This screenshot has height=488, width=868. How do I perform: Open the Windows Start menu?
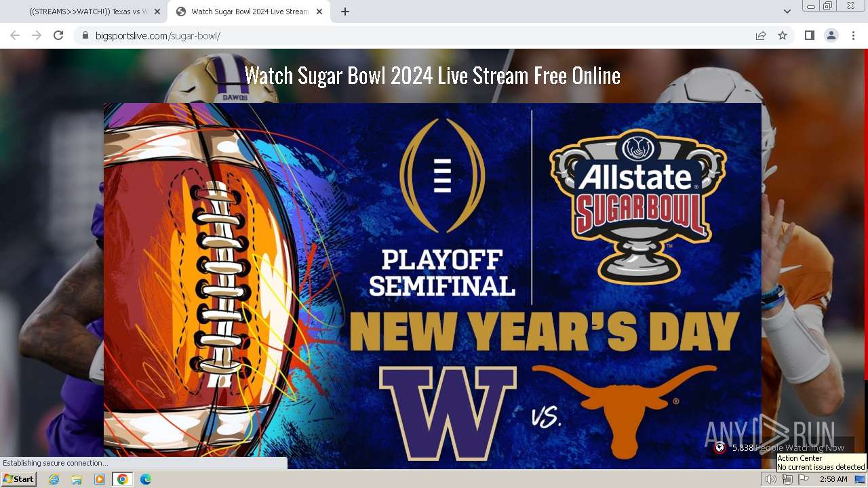click(18, 479)
